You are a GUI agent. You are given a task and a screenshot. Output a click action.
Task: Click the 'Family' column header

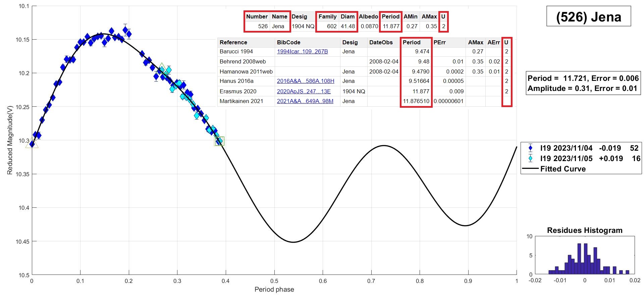click(327, 16)
